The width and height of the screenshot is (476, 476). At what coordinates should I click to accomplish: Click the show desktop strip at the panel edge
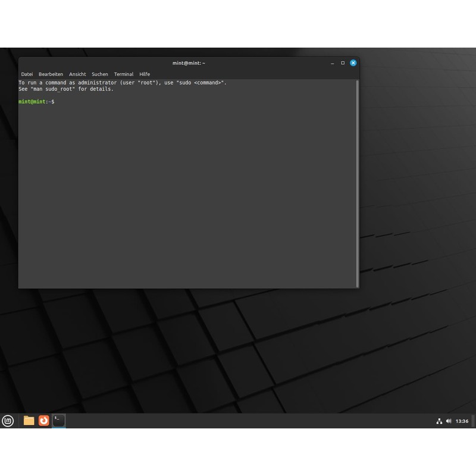pos(474,421)
